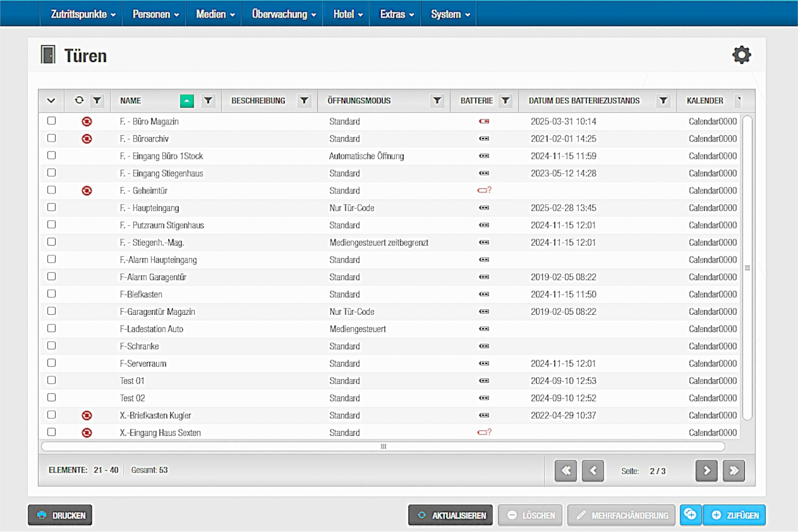Click the low battery icon for Büro Magazin

(x=484, y=122)
